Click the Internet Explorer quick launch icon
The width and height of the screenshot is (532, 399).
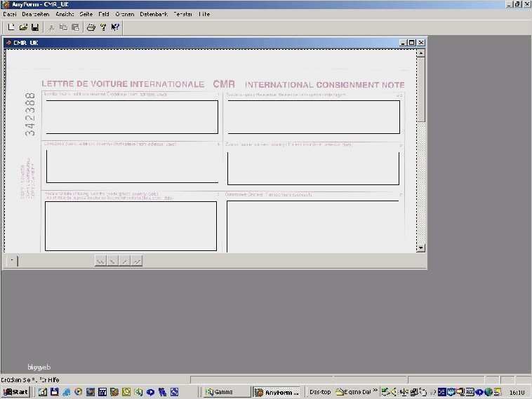66,392
